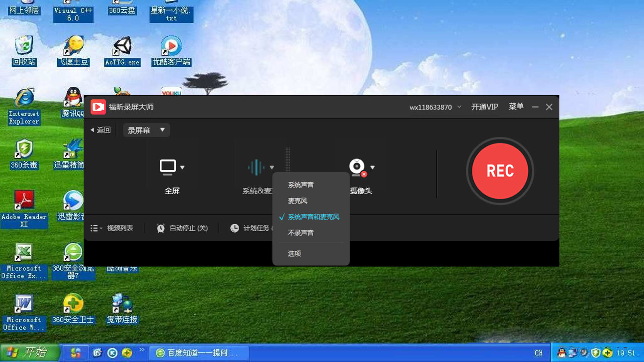
Task: Open 宽带连接 desktop icon
Action: [122, 309]
